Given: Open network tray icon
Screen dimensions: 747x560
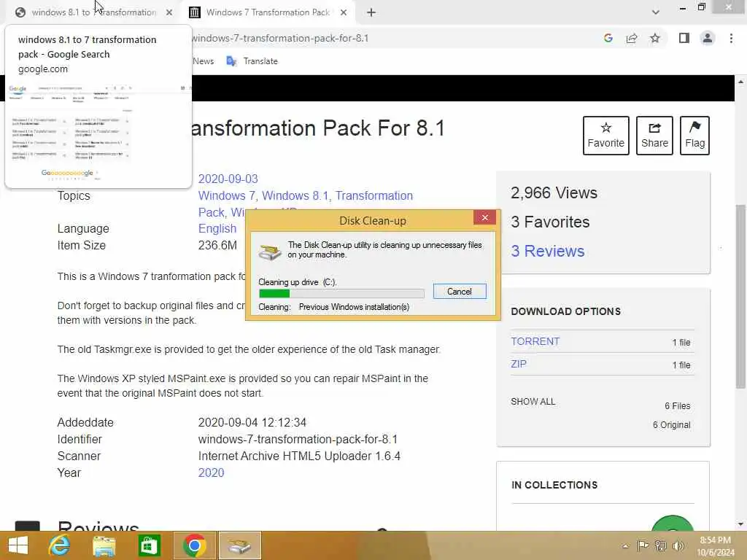Looking at the screenshot, I should 661,545.
